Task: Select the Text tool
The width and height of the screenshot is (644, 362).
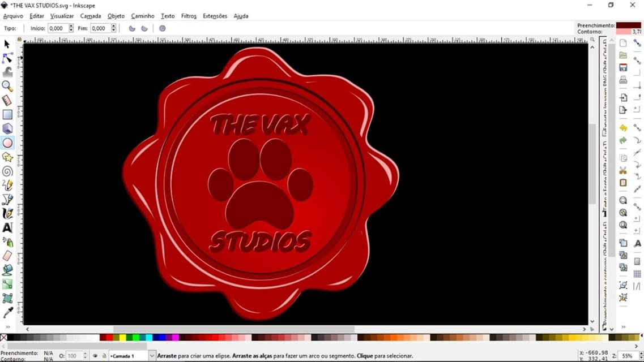Action: click(x=7, y=227)
